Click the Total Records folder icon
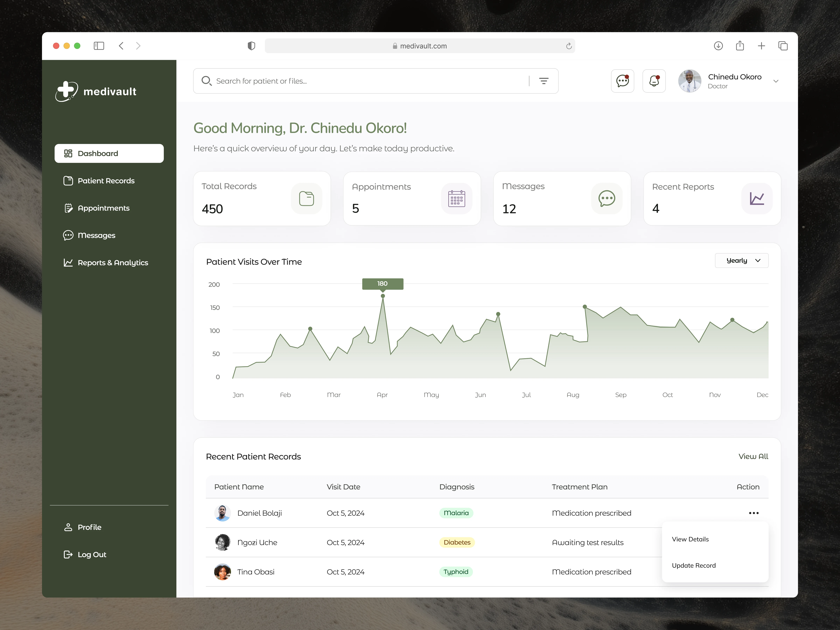Image resolution: width=840 pixels, height=630 pixels. 306,199
